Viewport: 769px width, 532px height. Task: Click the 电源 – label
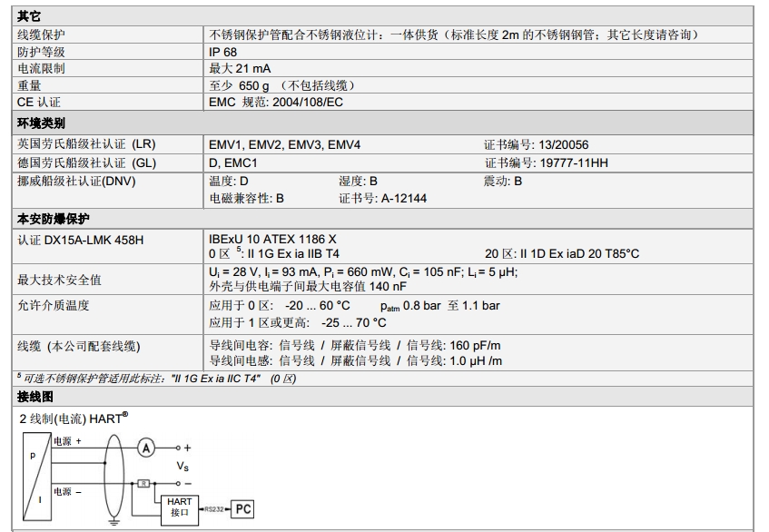68,491
